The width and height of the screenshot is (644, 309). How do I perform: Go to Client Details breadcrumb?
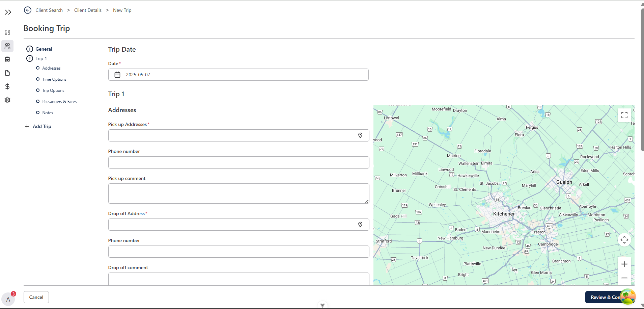[x=88, y=10]
